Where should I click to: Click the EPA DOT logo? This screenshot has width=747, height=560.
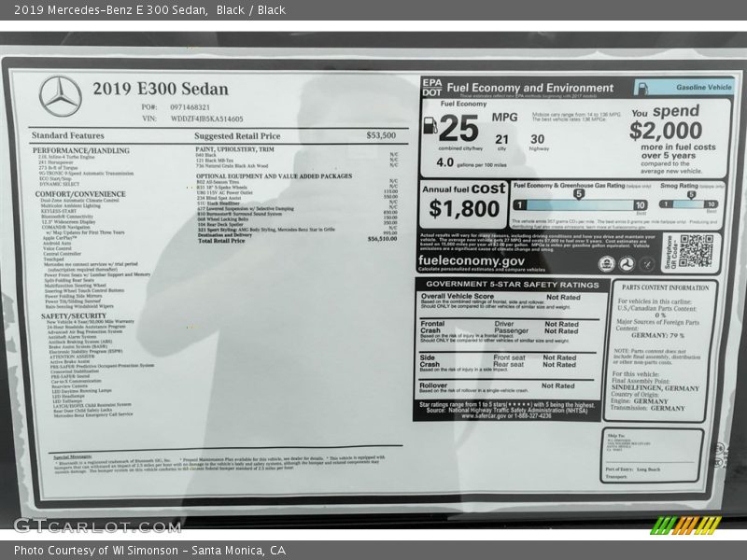(x=431, y=88)
